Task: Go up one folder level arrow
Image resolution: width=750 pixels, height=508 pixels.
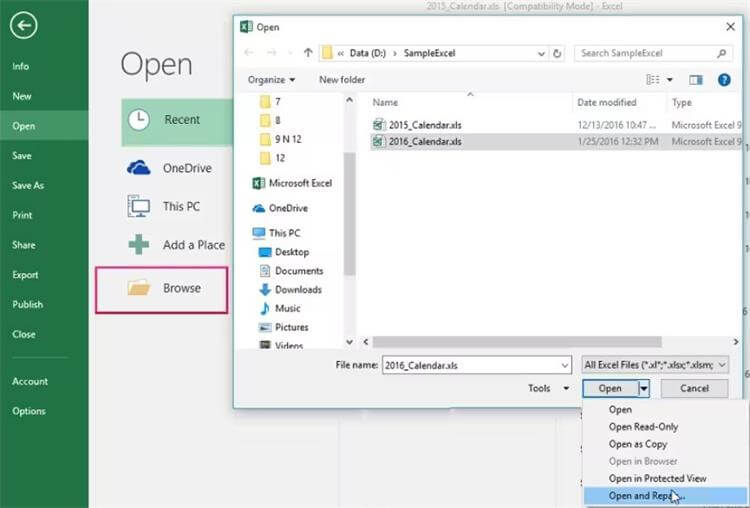Action: (308, 53)
